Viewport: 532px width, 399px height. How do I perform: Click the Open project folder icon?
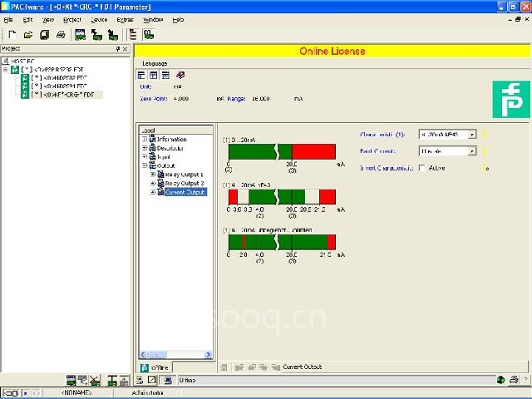coord(27,35)
